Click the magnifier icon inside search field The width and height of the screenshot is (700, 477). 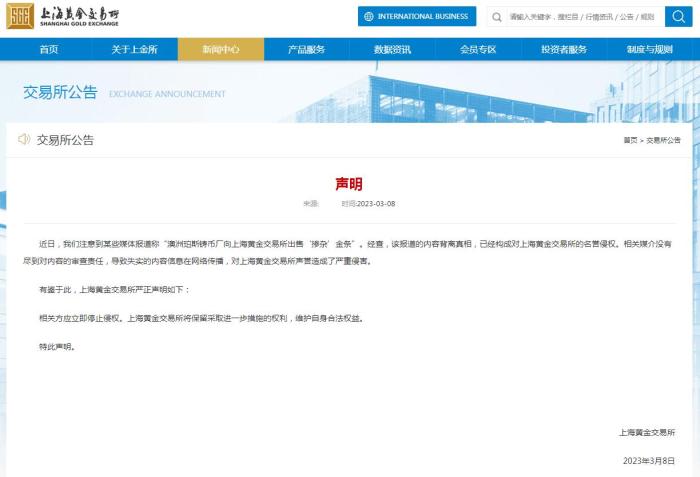[x=497, y=17]
